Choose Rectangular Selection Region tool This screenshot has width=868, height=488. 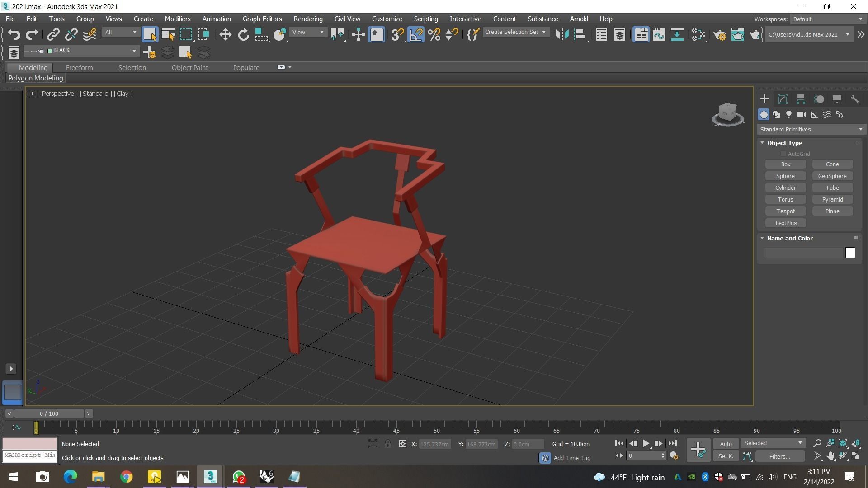pyautogui.click(x=186, y=35)
